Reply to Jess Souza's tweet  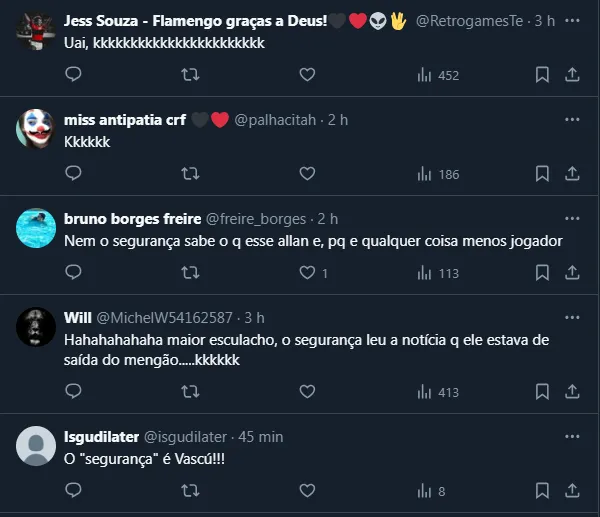73,75
